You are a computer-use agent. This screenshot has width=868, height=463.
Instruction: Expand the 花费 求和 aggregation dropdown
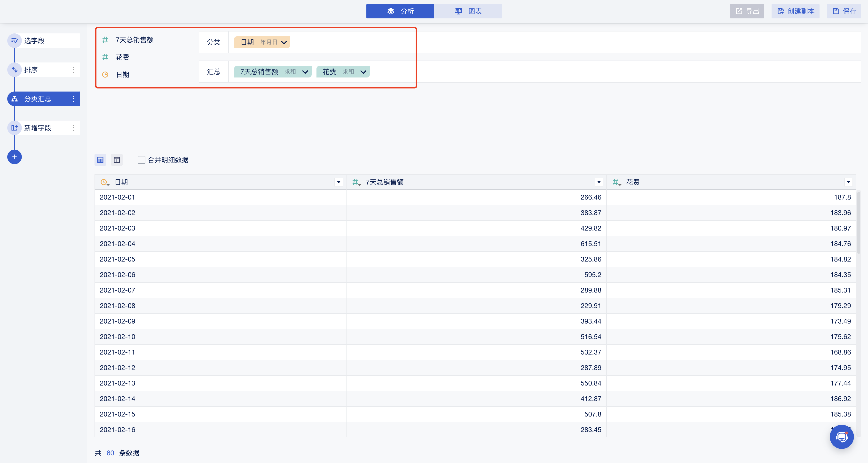[x=363, y=72]
